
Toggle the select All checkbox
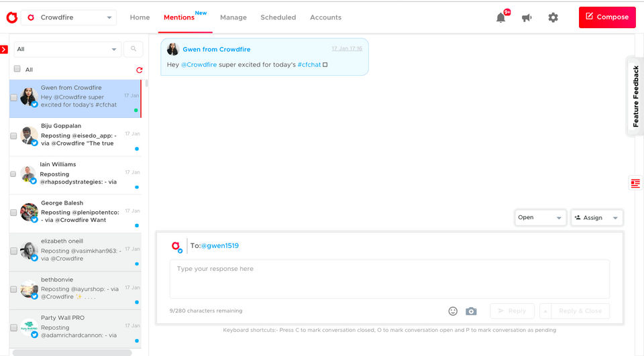(x=17, y=68)
